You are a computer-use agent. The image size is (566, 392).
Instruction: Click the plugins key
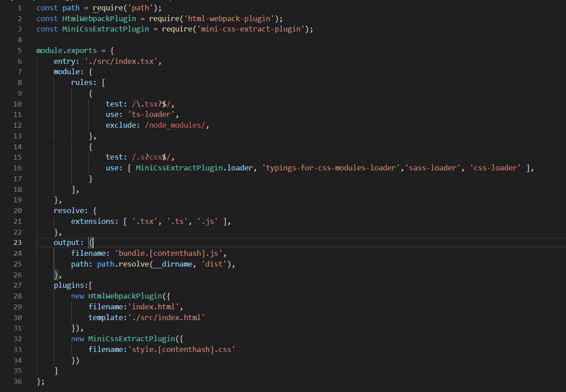pos(69,285)
